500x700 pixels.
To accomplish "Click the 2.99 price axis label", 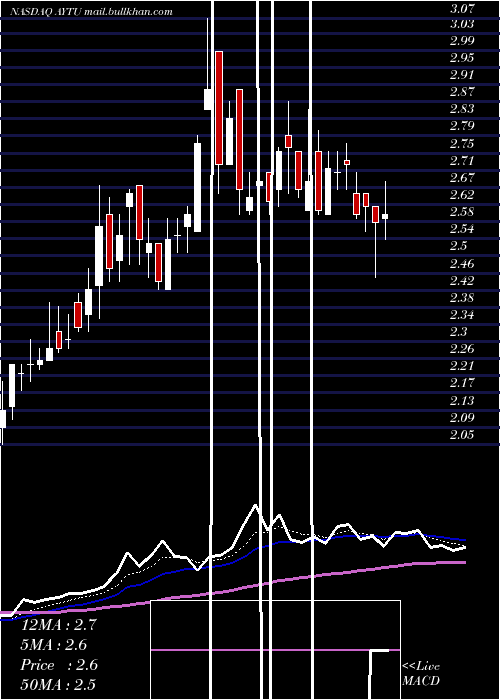I will click(462, 41).
